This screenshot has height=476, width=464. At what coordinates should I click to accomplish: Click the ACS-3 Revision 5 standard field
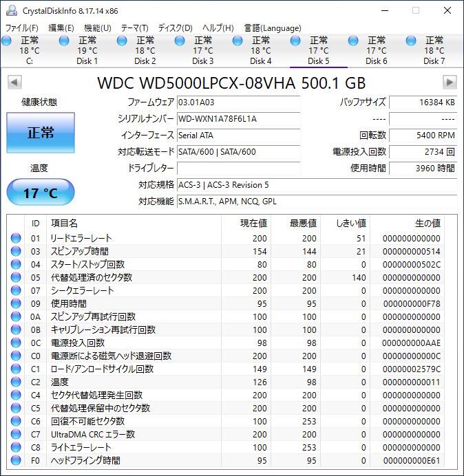317,185
